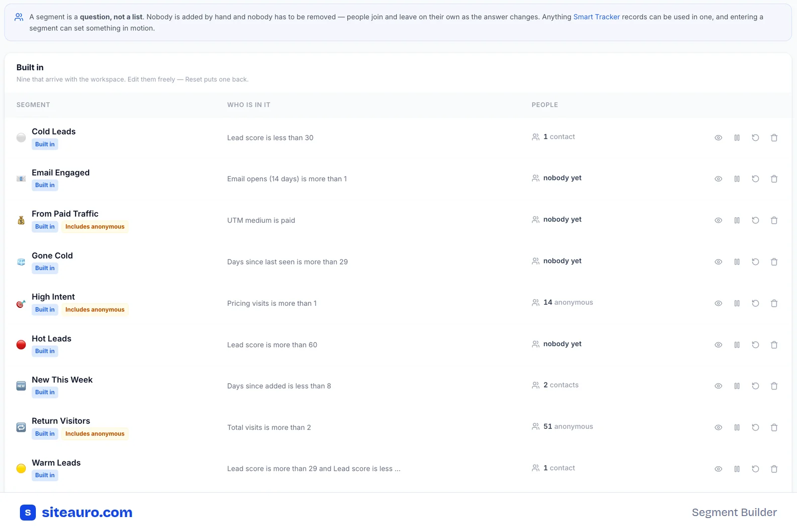
Task: Click the NEW badge icon for New This Week
Action: coord(21,386)
